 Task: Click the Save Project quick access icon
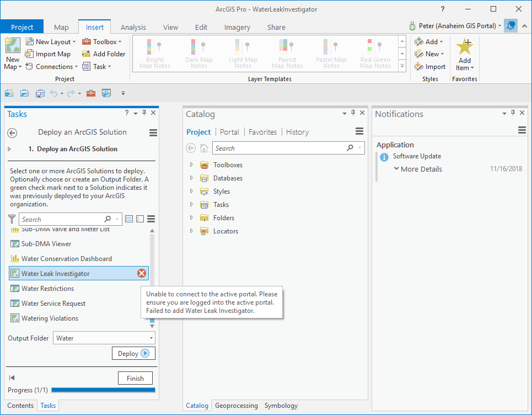click(x=40, y=93)
